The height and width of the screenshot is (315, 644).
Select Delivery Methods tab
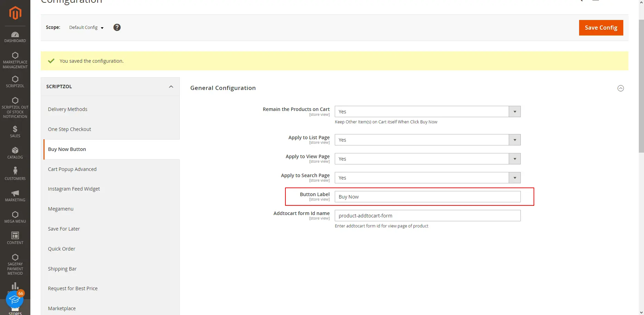click(111, 109)
